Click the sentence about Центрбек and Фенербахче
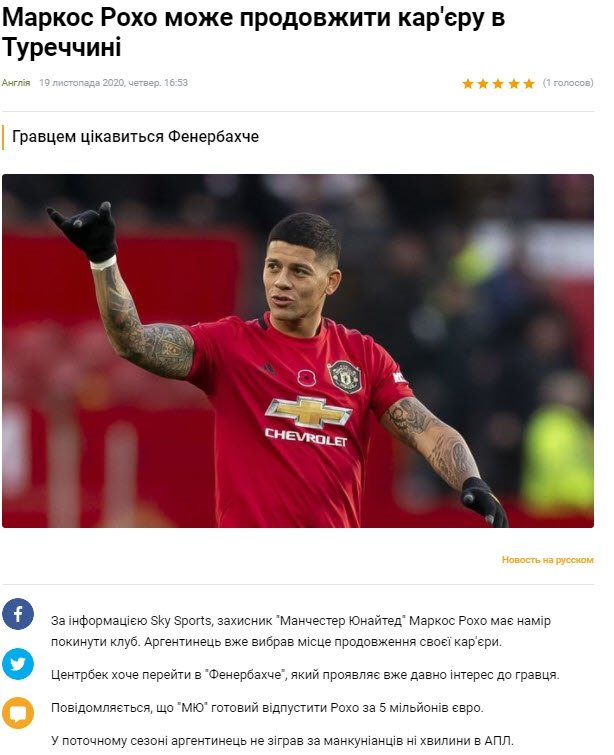 coord(305,675)
